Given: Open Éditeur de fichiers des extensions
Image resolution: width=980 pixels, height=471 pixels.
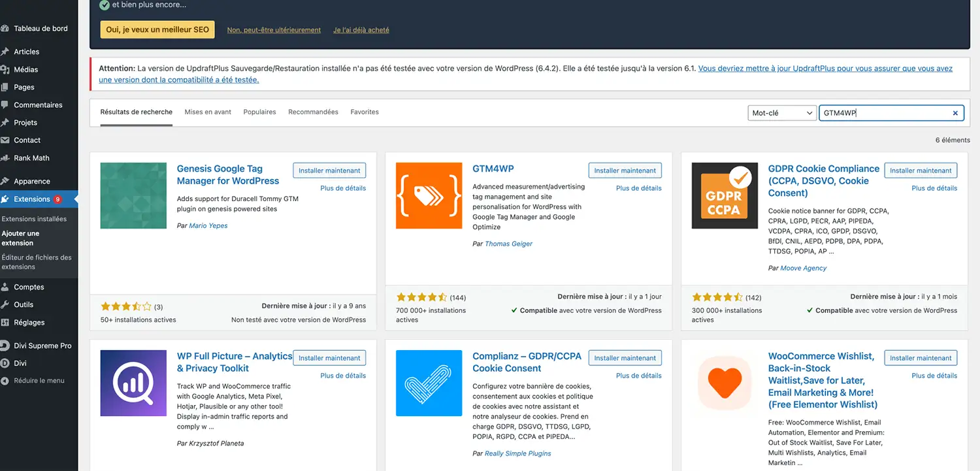Looking at the screenshot, I should pyautogui.click(x=37, y=262).
